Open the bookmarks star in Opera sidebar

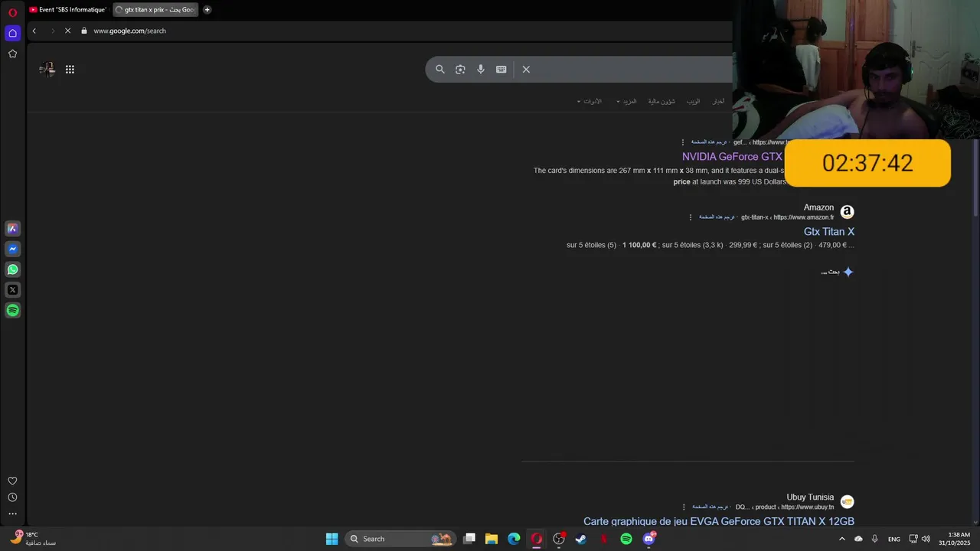click(x=12, y=54)
